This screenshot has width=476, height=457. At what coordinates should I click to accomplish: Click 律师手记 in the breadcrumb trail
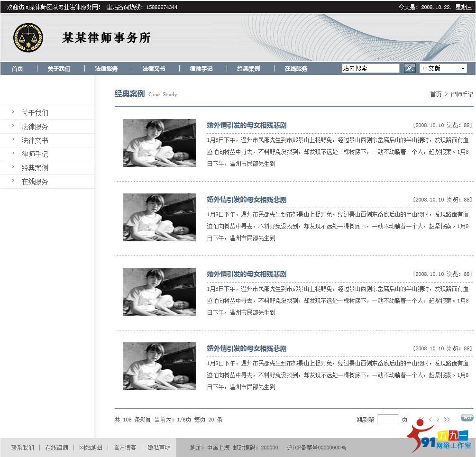pos(461,94)
